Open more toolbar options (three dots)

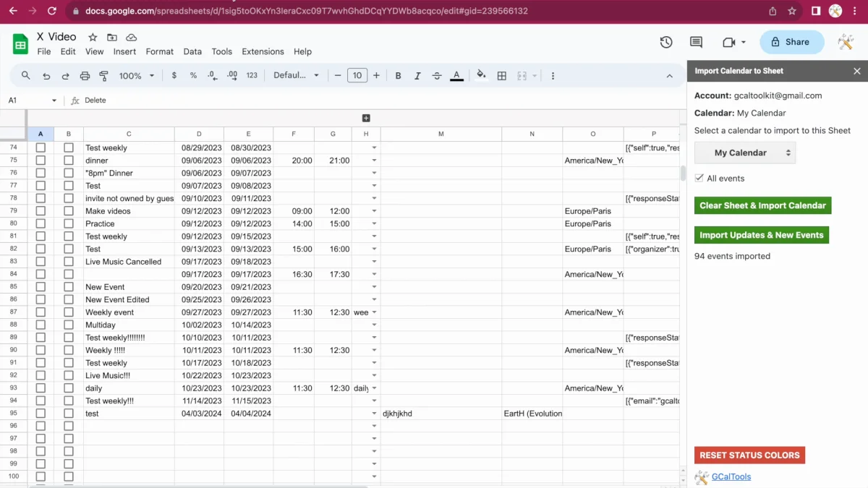pos(553,75)
